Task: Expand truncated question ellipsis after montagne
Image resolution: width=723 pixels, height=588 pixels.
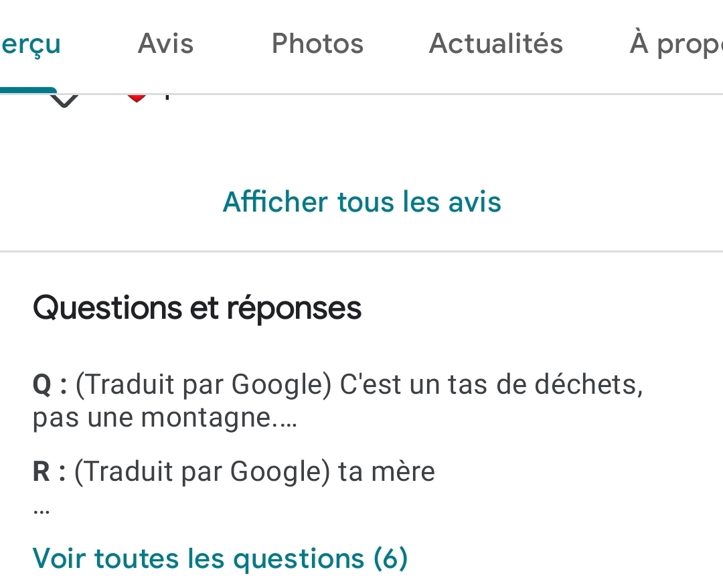Action: tap(285, 421)
